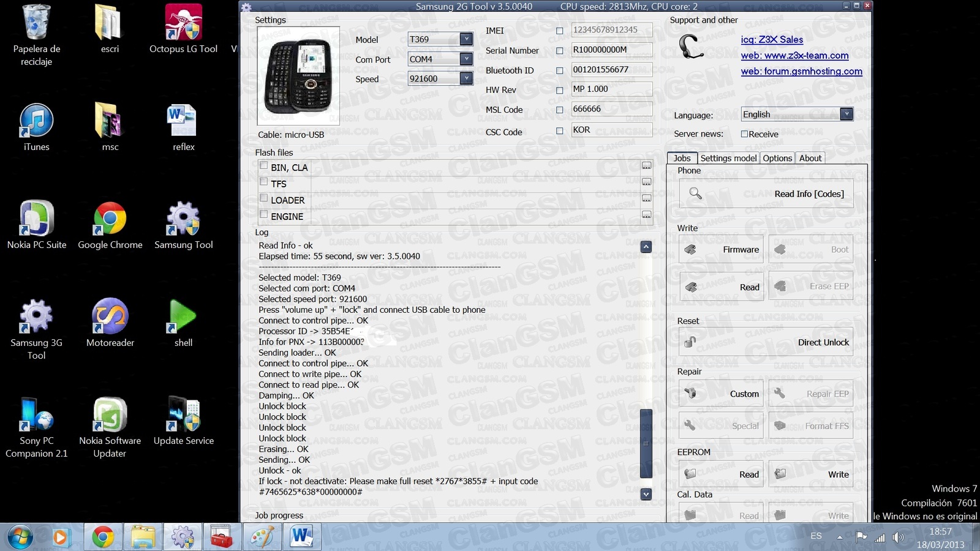Screen dimensions: 980x551
Task: Launch Octopus LG Tool shortcut
Action: click(183, 29)
